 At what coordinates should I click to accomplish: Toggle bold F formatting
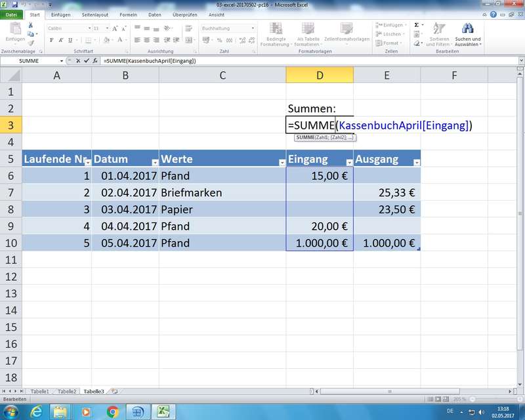[x=52, y=40]
